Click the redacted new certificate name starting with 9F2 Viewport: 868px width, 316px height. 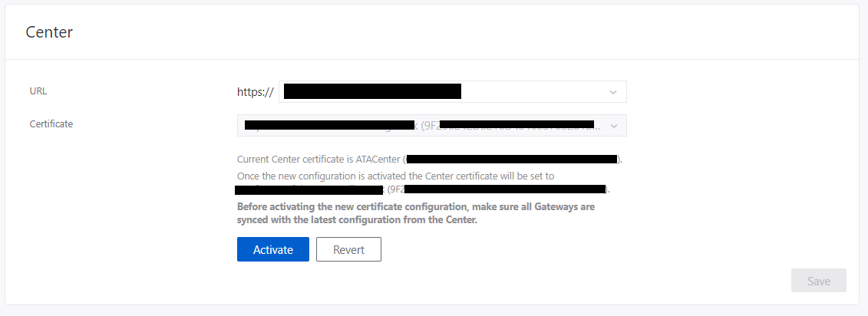(x=504, y=189)
